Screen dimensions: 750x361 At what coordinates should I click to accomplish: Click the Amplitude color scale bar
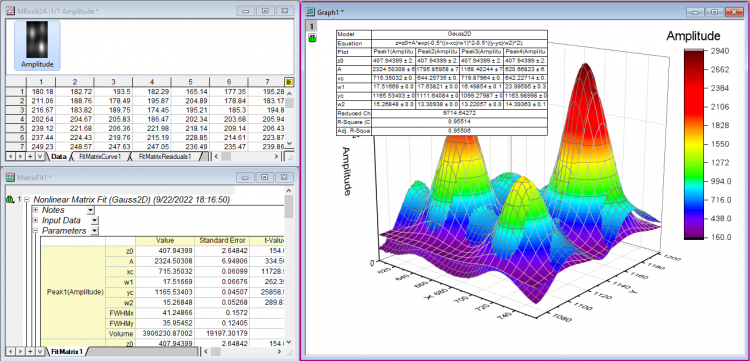pyautogui.click(x=694, y=144)
